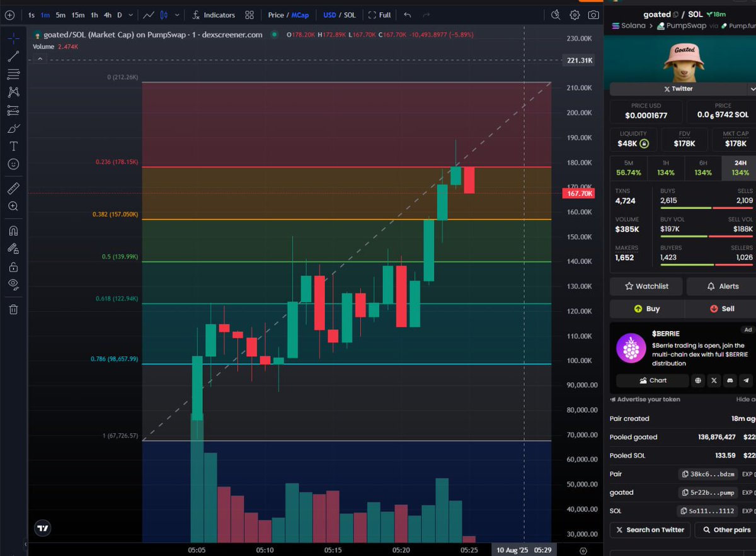Open Indicators dialog
The image size is (756, 556).
[x=214, y=15]
